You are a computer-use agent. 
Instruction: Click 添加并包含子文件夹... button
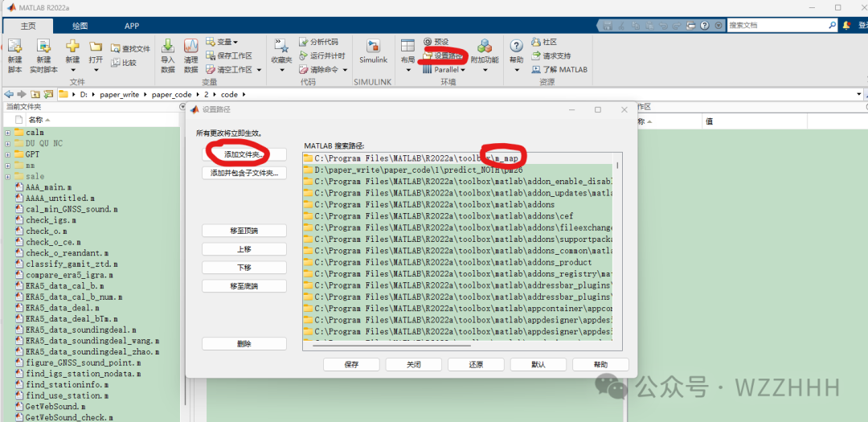244,174
